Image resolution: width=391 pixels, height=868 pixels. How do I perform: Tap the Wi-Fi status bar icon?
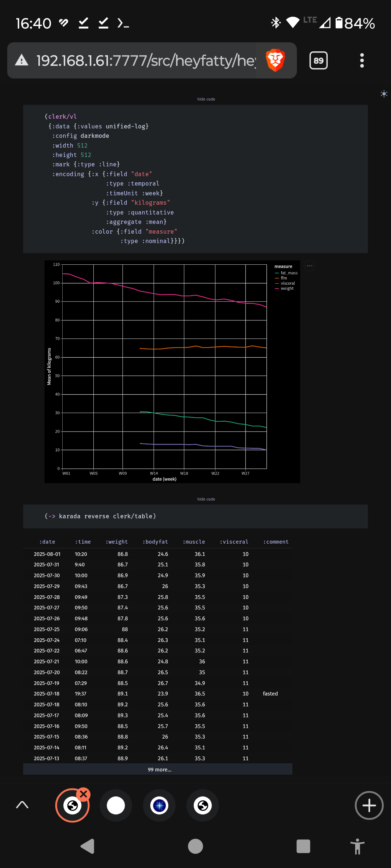coord(293,23)
